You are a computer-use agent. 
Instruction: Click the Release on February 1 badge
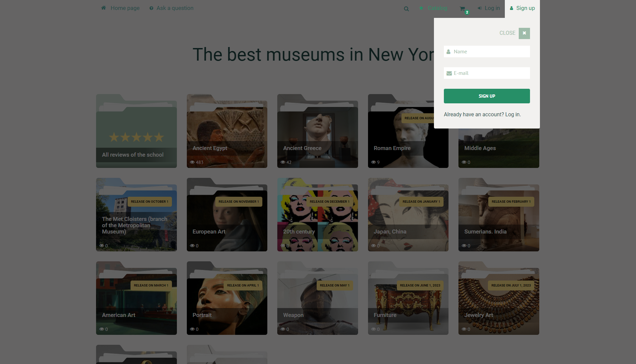click(511, 202)
